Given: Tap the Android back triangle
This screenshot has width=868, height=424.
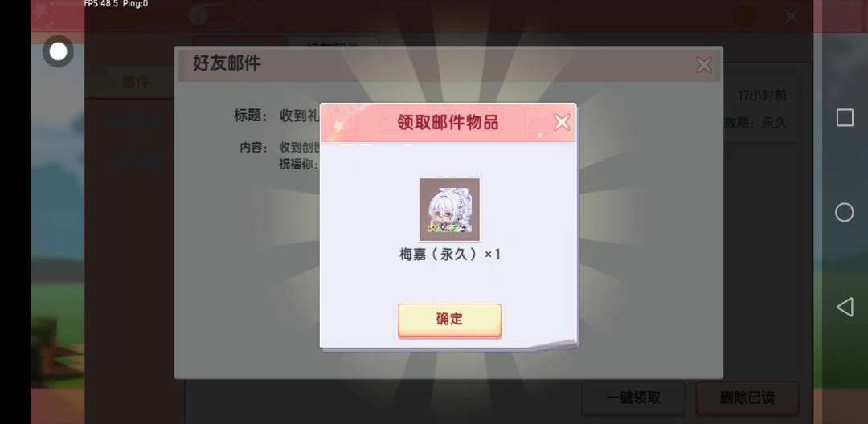Looking at the screenshot, I should (x=844, y=307).
